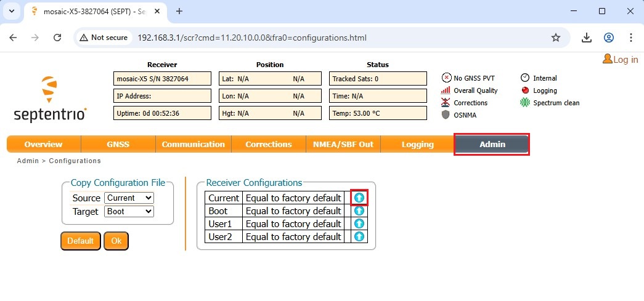Bookmark this page with star icon
The height and width of the screenshot is (301, 644).
(x=555, y=38)
